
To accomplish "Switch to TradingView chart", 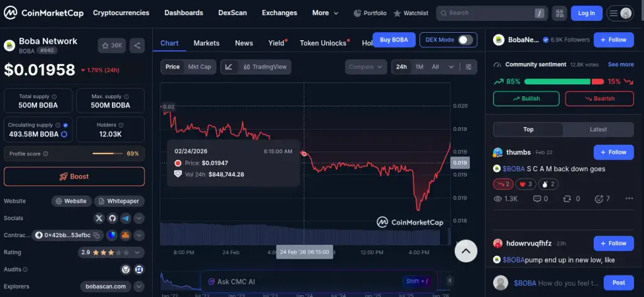I will tap(265, 67).
